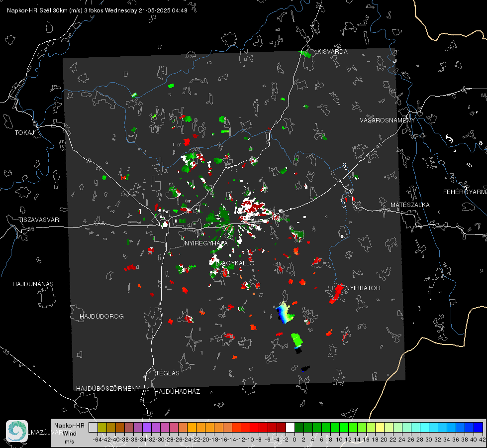
Task: Click the 'Napkor-HR Wind m/s' legend title
Action: (x=69, y=434)
